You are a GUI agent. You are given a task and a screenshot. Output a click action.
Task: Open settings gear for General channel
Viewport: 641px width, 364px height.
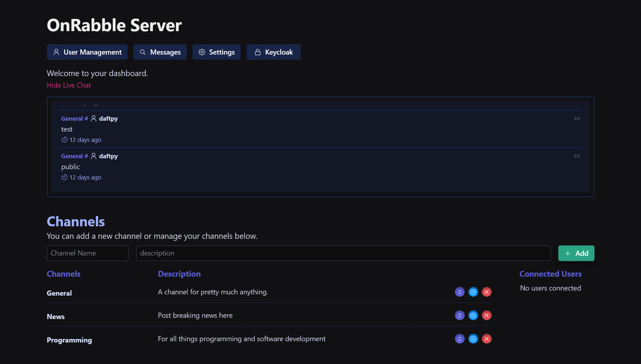(x=473, y=292)
